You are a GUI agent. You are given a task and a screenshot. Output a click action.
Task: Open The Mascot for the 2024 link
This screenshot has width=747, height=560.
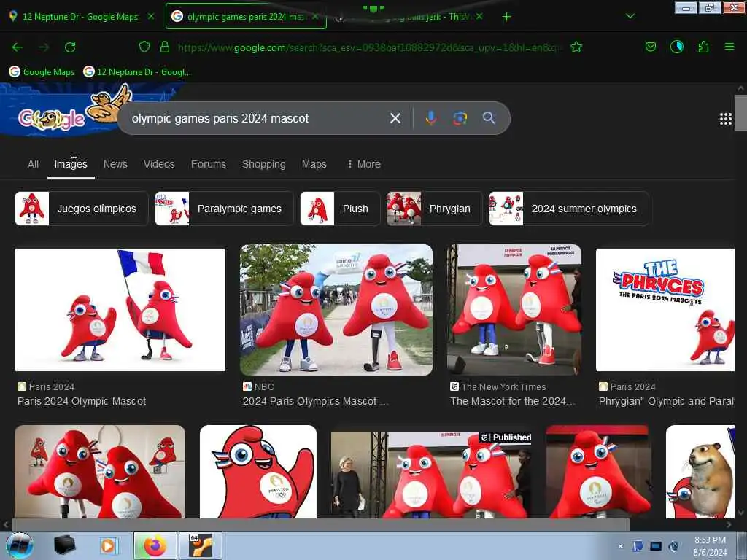(513, 402)
